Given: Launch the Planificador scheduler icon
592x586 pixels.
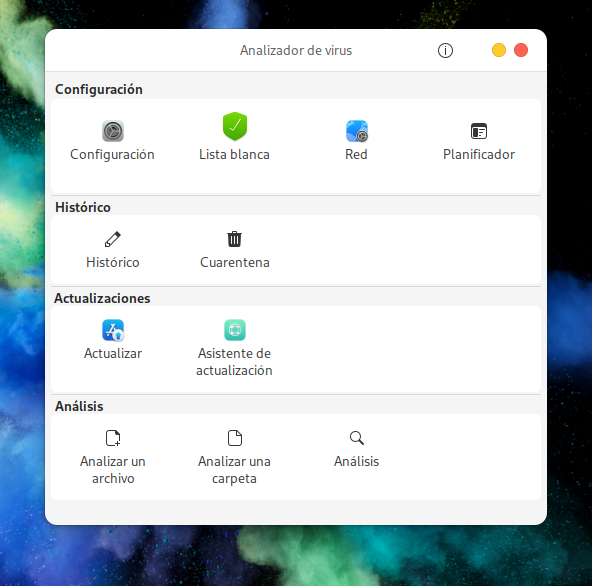Looking at the screenshot, I should coord(479,131).
